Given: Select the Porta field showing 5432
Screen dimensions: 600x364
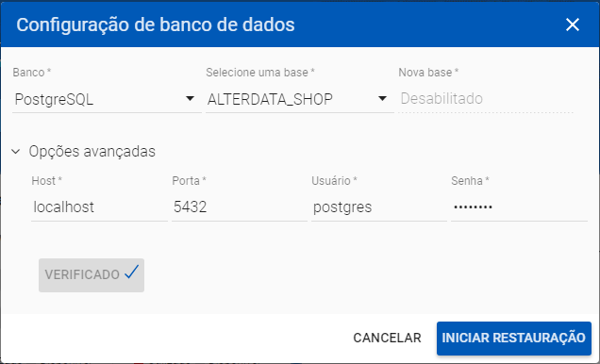Looking at the screenshot, I should tap(240, 207).
